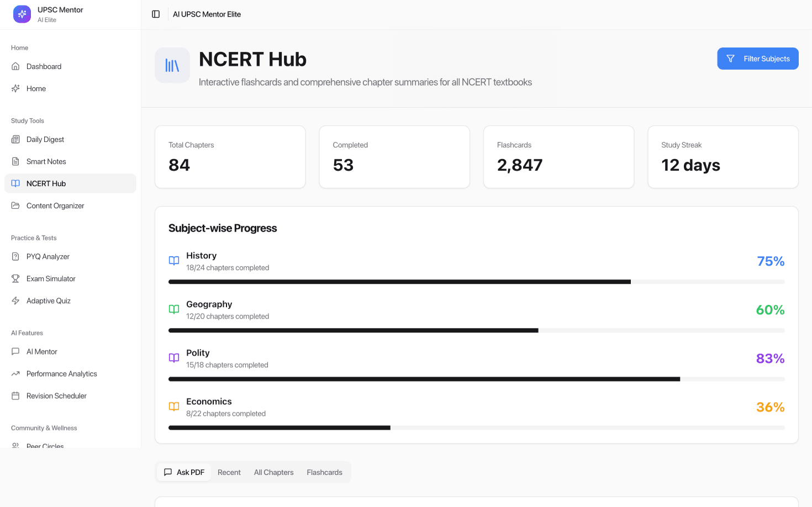Switch to the All Chapters tab
This screenshot has height=507, width=812.
[274, 472]
